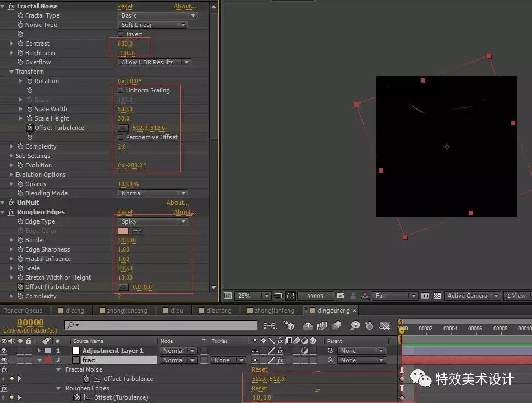The image size is (532, 403).
Task: Open Overflow dropdown Allow HDR Results
Action: pos(155,62)
